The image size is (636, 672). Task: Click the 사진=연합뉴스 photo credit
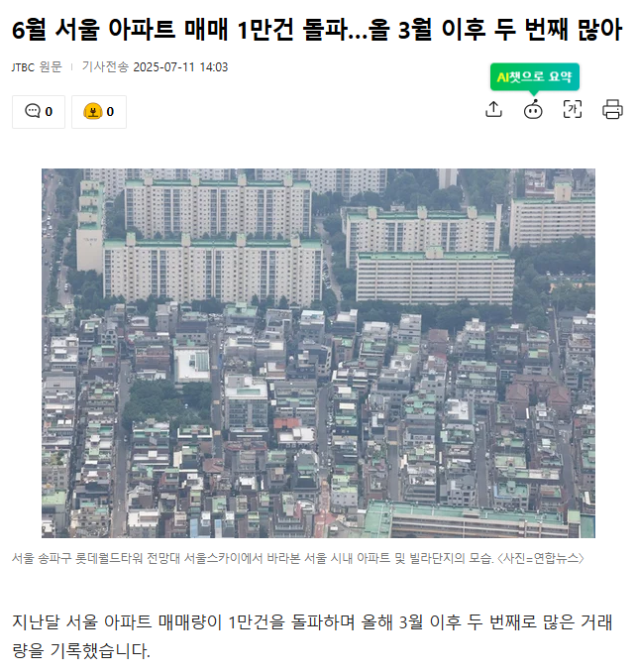[x=541, y=558]
